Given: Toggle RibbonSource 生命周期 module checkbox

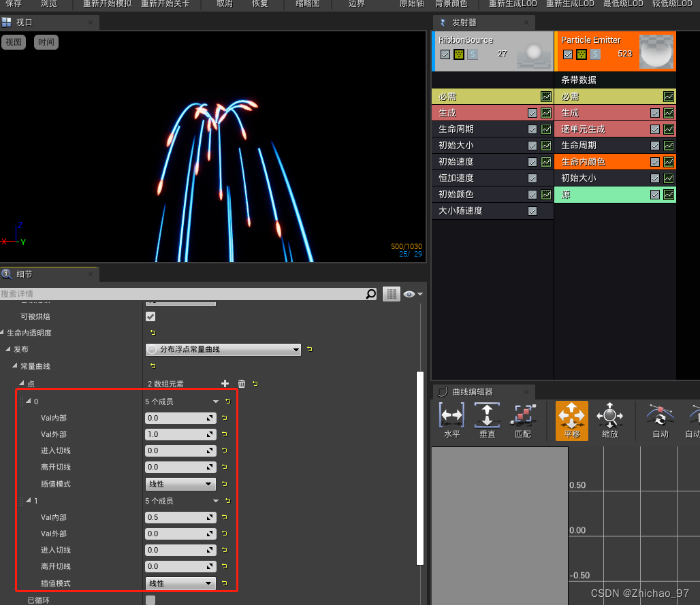Looking at the screenshot, I should pyautogui.click(x=532, y=129).
